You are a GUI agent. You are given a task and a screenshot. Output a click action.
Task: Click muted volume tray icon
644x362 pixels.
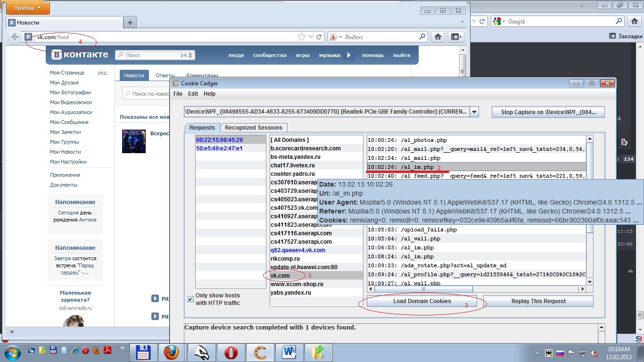594,353
